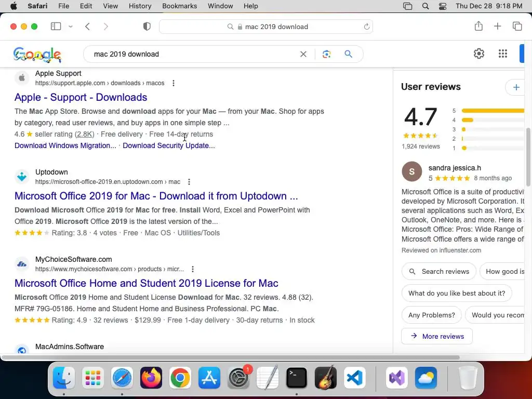Image resolution: width=532 pixels, height=399 pixels.
Task: Click the 4-star rating bar
Action: (x=493, y=120)
